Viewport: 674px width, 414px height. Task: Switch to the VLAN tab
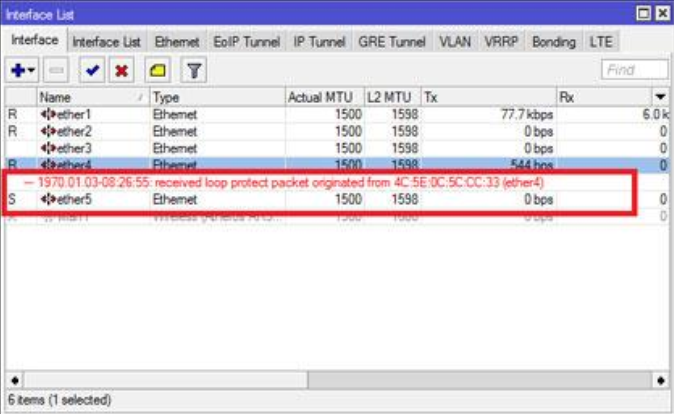coord(456,42)
